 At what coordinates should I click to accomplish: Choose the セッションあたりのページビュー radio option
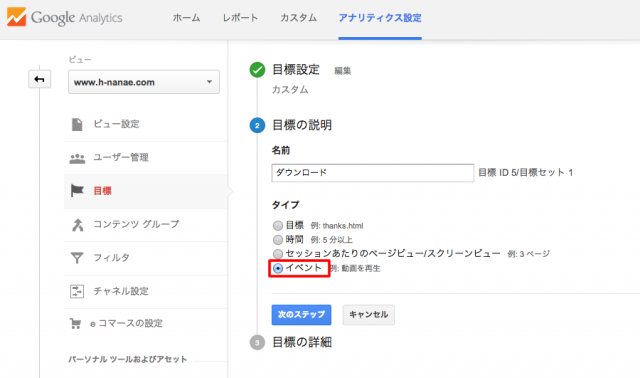pos(278,254)
